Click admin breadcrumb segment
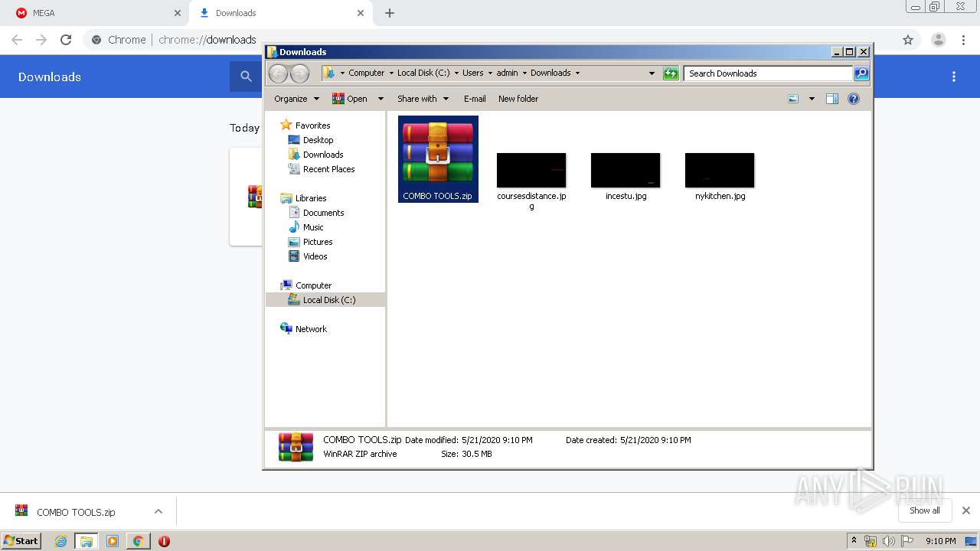The height and width of the screenshot is (551, 980). click(507, 73)
